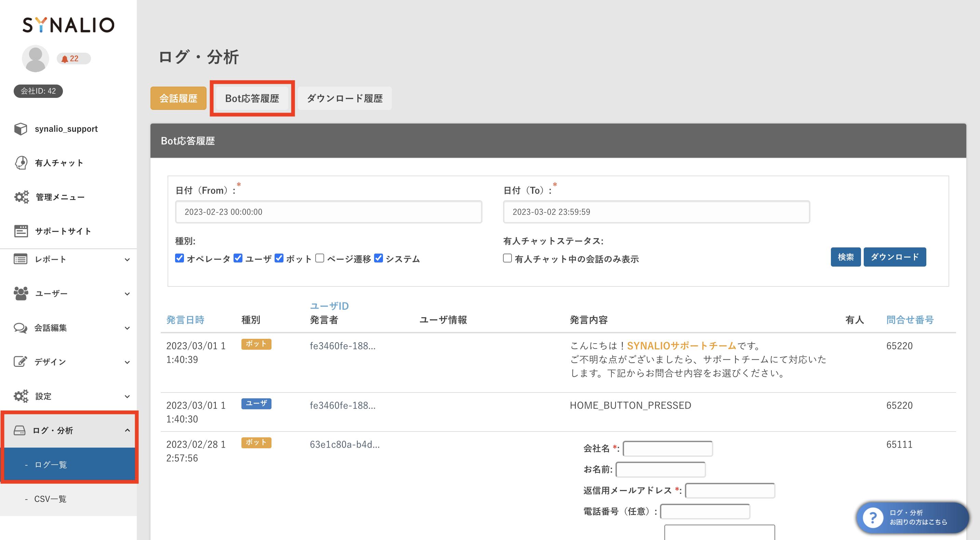Sort by the ユーザID column header
The height and width of the screenshot is (540, 980).
(x=329, y=306)
